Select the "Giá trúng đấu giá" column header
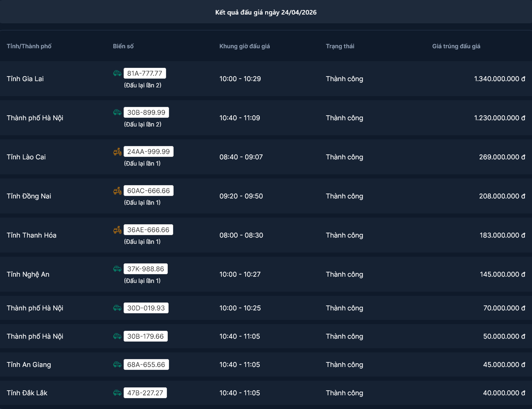Image resolution: width=532 pixels, height=409 pixels. pyautogui.click(x=456, y=46)
